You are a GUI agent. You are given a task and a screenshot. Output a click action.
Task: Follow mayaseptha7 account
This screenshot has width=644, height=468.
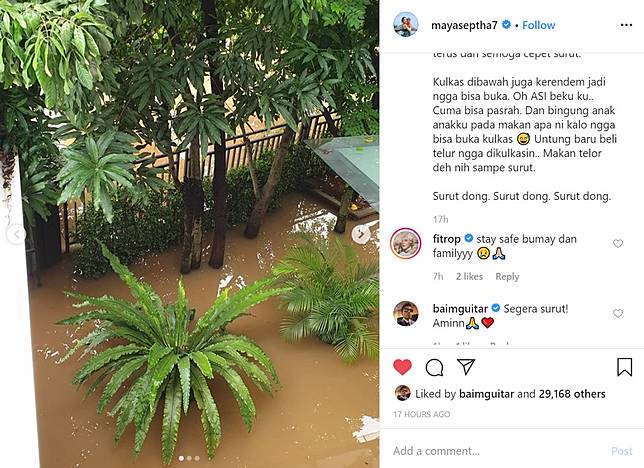point(538,25)
